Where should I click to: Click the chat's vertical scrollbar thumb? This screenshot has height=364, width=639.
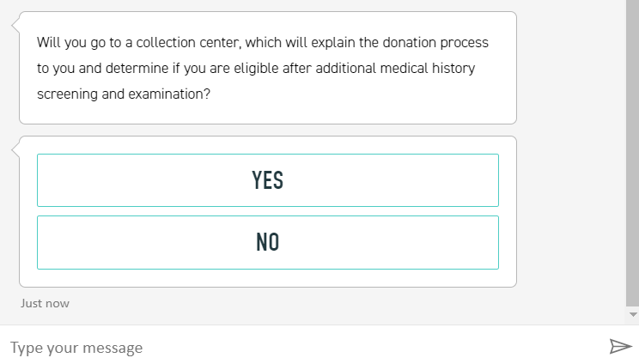click(633, 155)
